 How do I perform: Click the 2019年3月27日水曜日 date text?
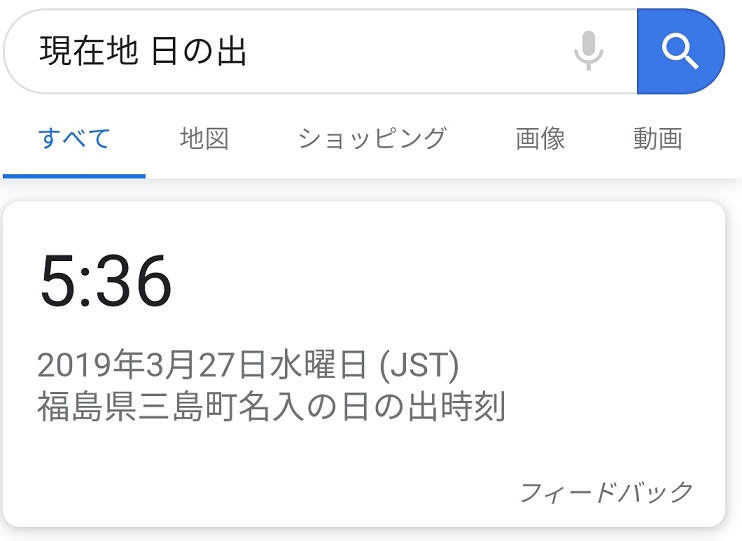point(202,364)
